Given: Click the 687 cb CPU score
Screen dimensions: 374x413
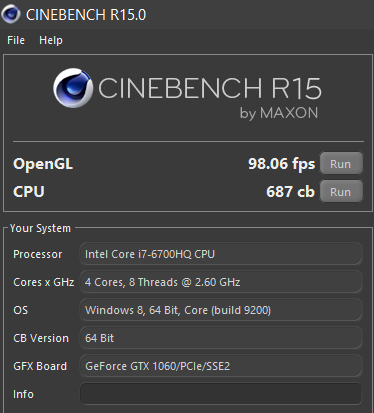Looking at the screenshot, I should (x=290, y=192).
